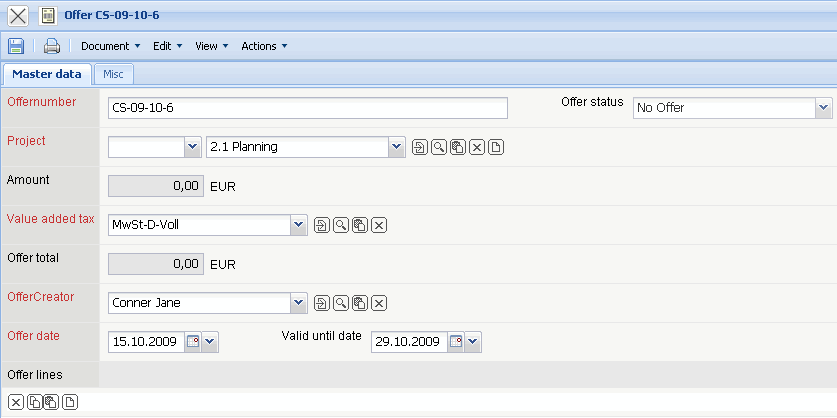837x418 pixels.
Task: Expand the Offer status dropdown
Action: click(823, 108)
